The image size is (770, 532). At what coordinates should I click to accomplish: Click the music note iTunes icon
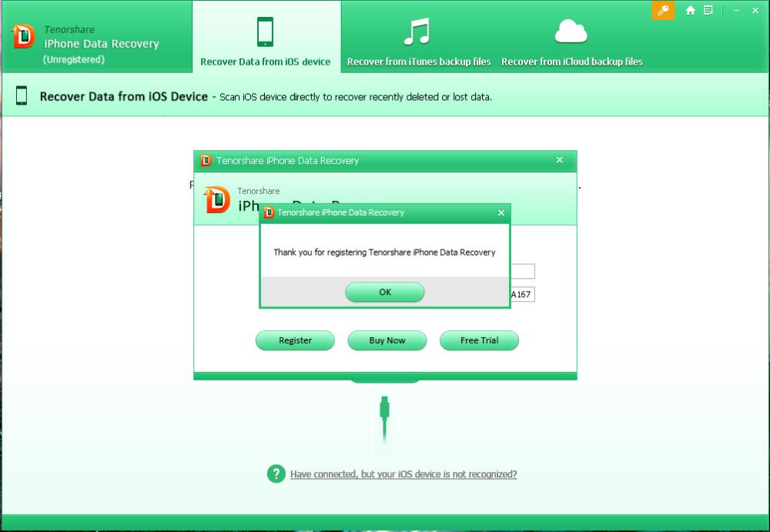pyautogui.click(x=417, y=31)
